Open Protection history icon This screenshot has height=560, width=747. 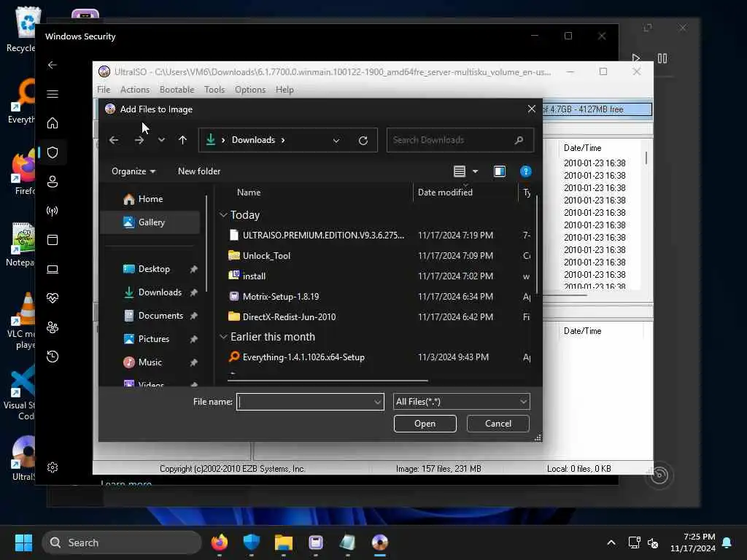pyautogui.click(x=53, y=357)
